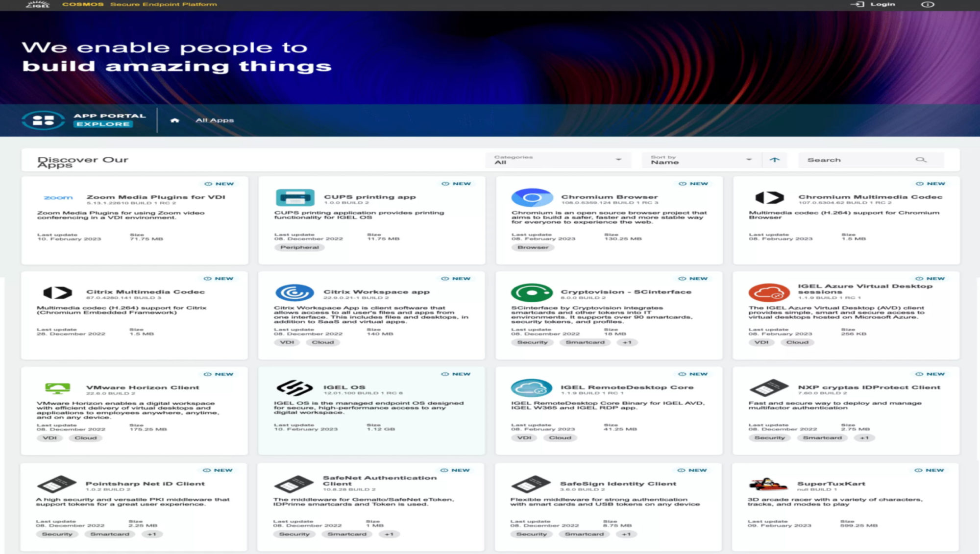
Task: Click the Cryptovision SCinterface green icon
Action: coord(532,293)
